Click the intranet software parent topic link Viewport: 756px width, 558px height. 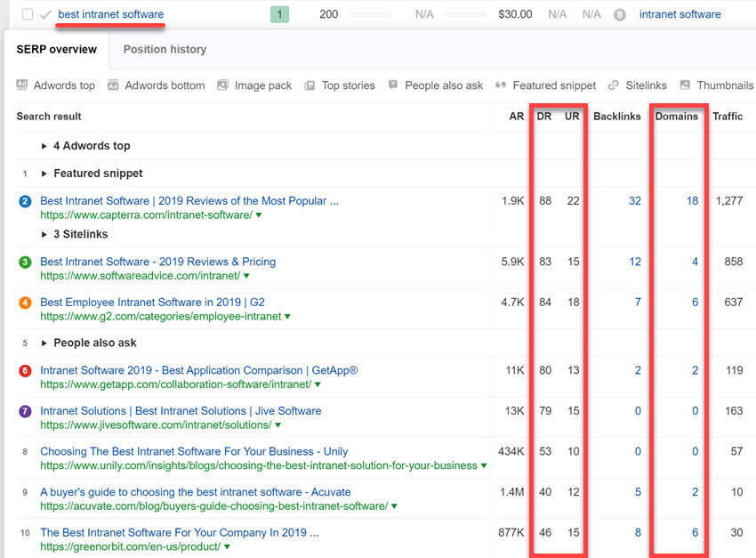(680, 14)
